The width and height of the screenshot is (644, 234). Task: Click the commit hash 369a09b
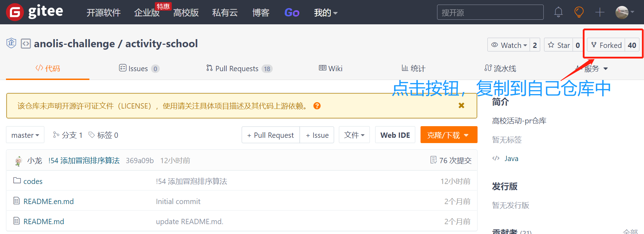pos(140,161)
